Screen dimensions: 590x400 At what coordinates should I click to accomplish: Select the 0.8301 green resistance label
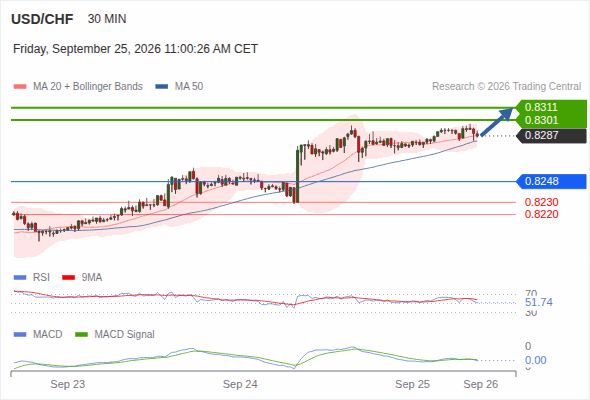pyautogui.click(x=551, y=120)
